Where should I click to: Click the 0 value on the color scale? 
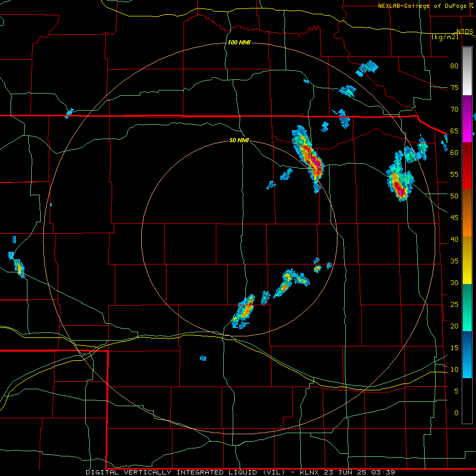coord(456,413)
